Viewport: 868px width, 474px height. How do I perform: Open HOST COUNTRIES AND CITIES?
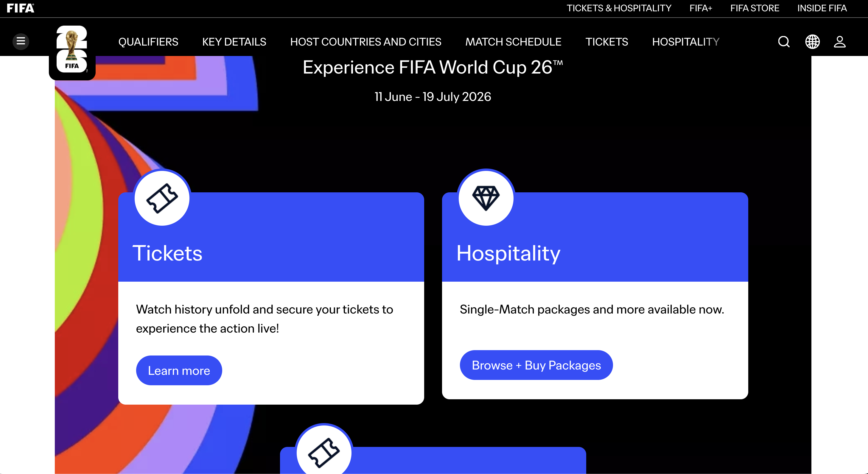coord(365,41)
